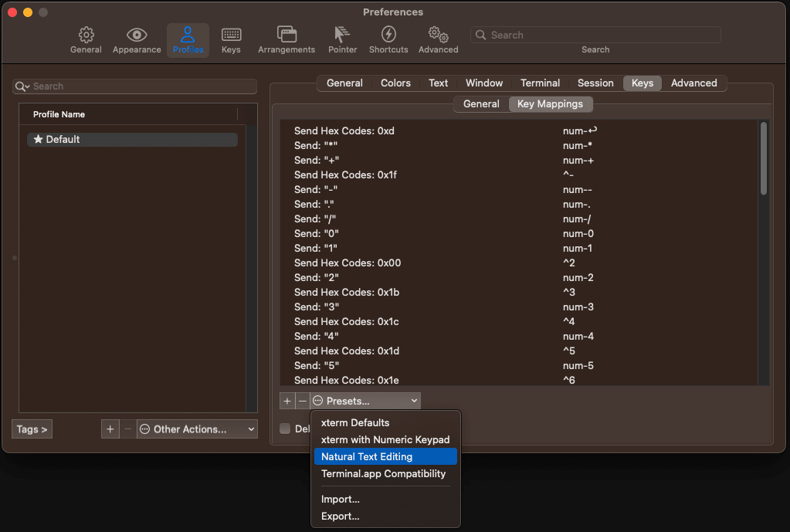Switch to Key Mappings sub-tab

click(x=550, y=103)
